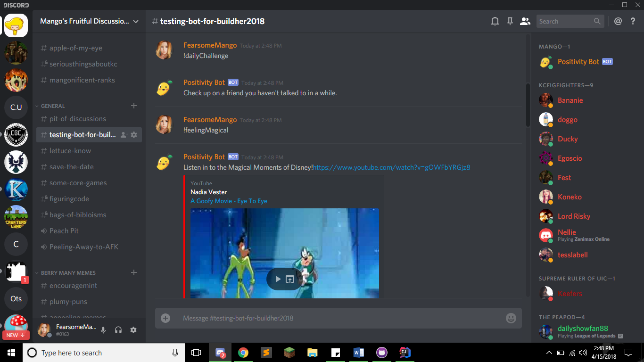Attach file with plus button

(165, 318)
